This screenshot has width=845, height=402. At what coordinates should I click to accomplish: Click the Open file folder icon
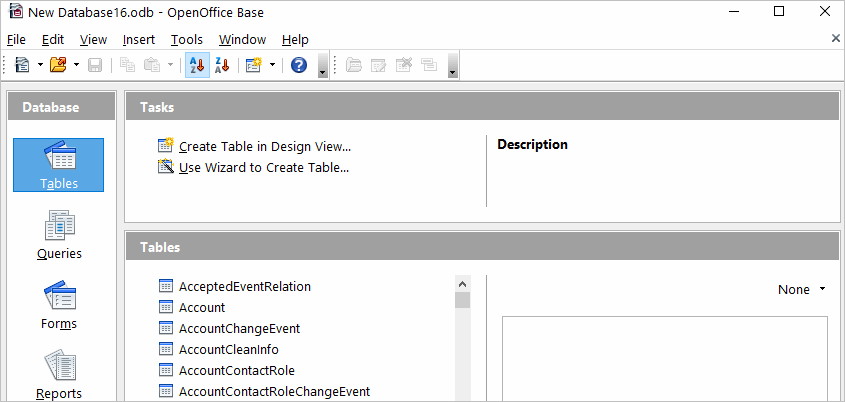coord(58,65)
